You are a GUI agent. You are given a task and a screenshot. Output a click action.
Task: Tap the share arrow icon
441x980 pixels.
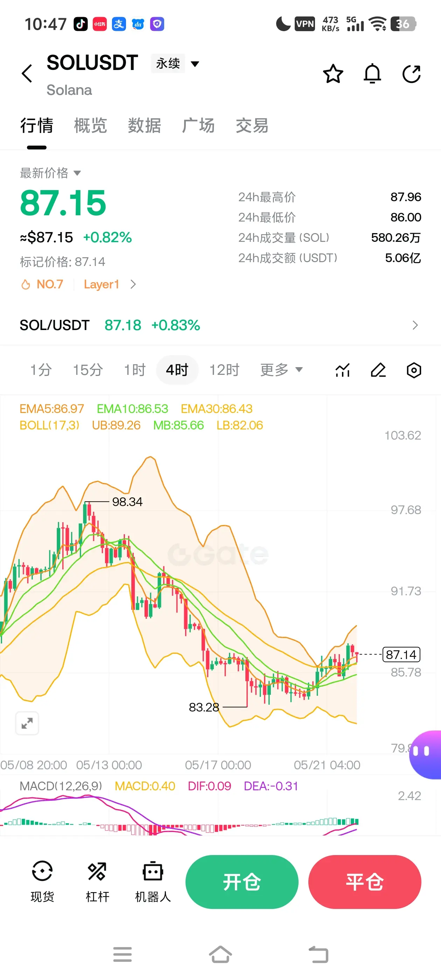411,73
